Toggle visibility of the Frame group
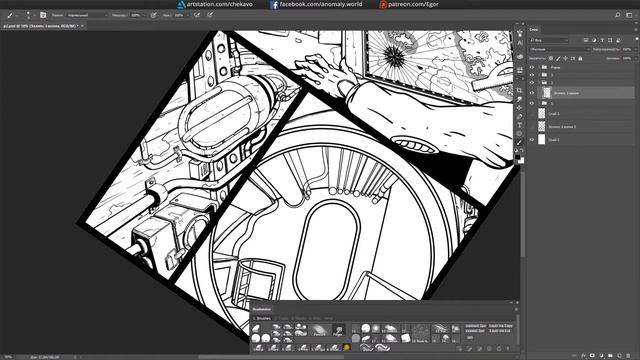 [532, 67]
